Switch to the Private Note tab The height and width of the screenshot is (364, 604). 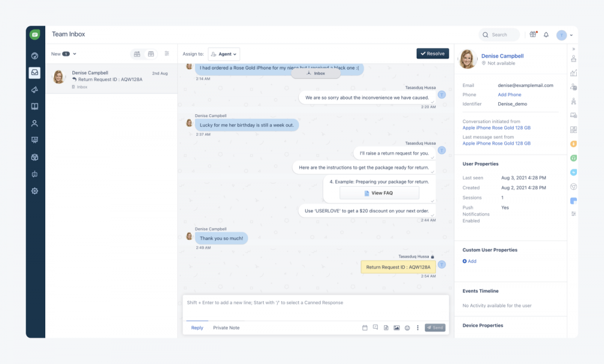[226, 327]
